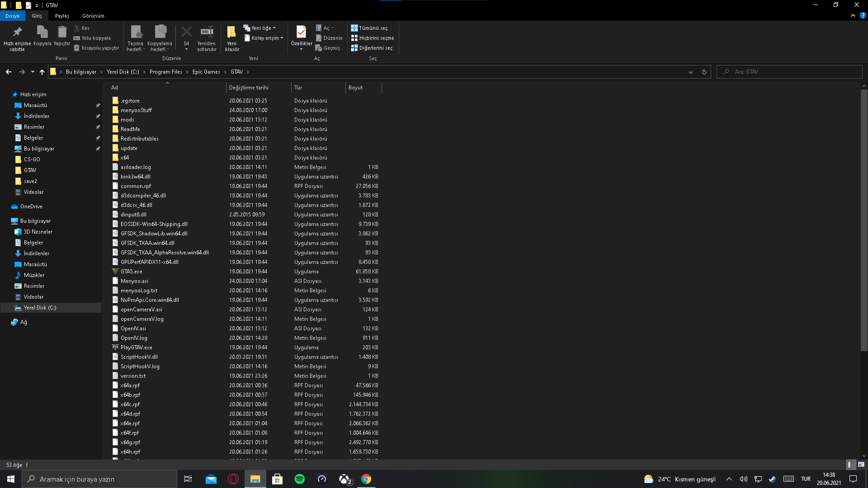Switch to details view in the status bar
868x488 pixels.
850,465
